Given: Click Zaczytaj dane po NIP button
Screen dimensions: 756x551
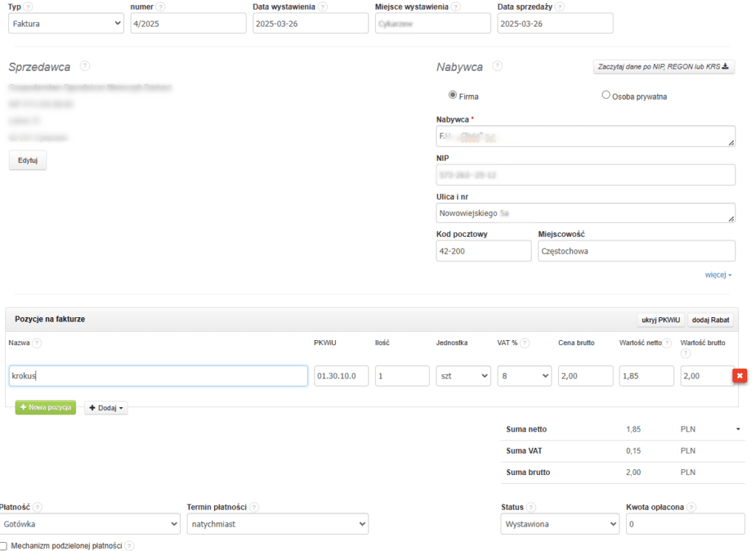Looking at the screenshot, I should pos(664,67).
